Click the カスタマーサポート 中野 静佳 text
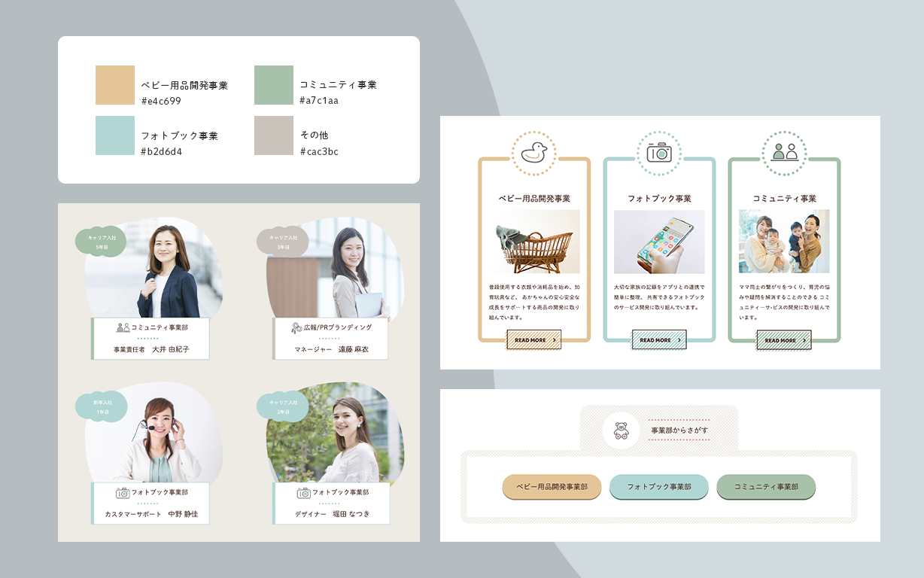 [151, 514]
